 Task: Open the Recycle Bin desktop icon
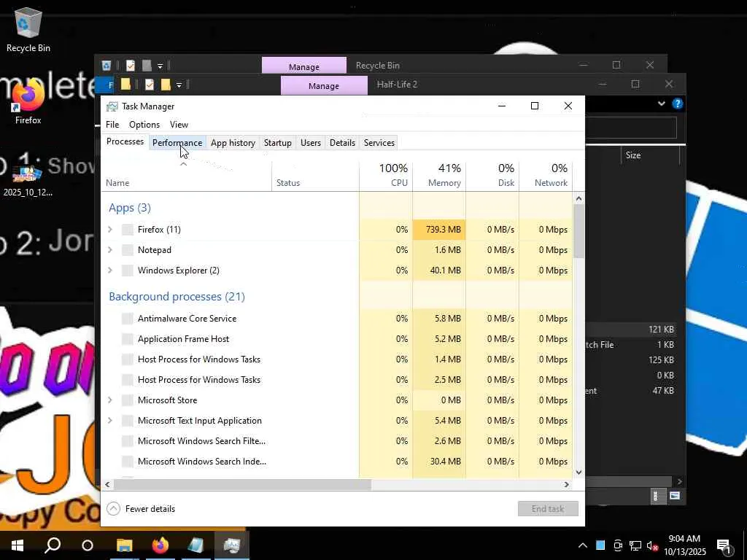pos(28,29)
